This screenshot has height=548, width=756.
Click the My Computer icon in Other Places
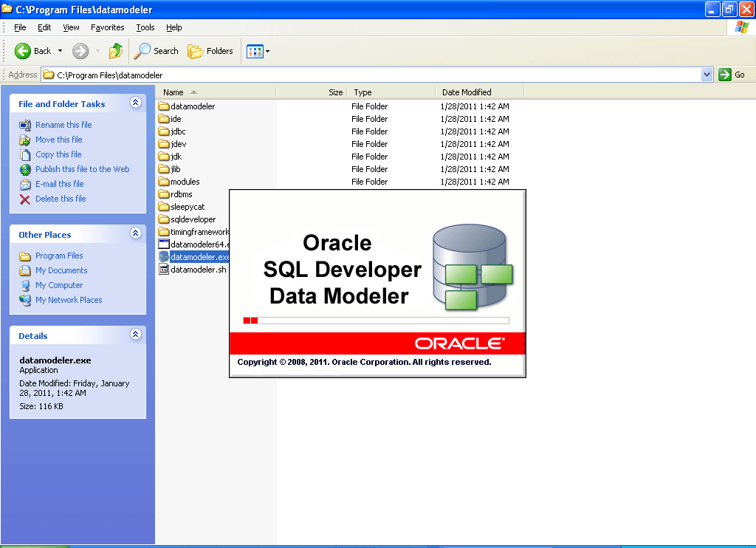(x=25, y=286)
